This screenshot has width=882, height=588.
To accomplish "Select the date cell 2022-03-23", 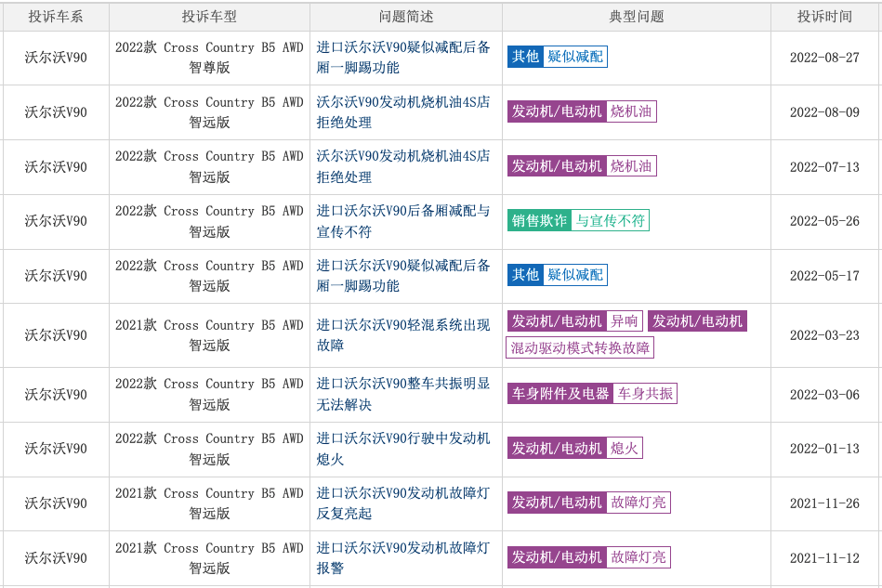I will tap(824, 335).
